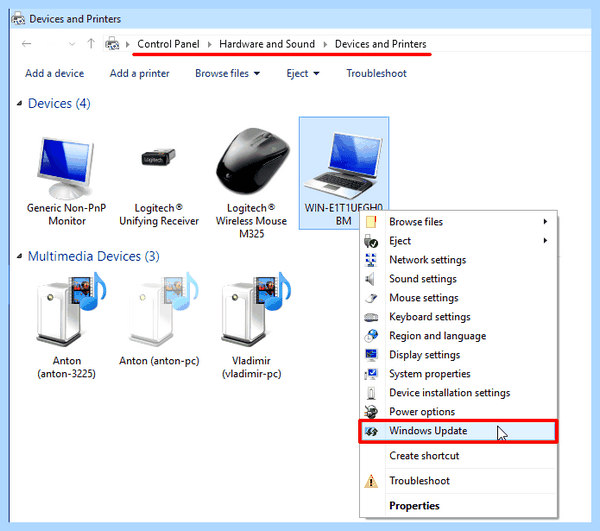
Task: Click the printer icon in the address bar
Action: click(112, 44)
